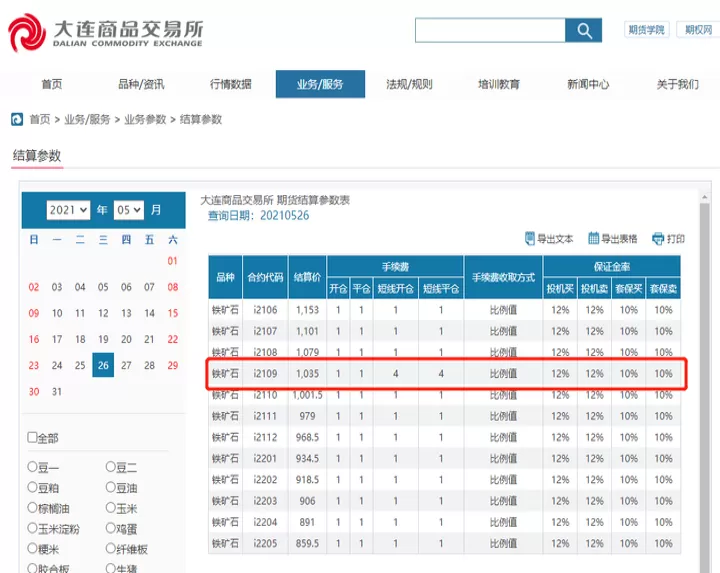The image size is (720, 573).
Task: Select the 豆二 radio button
Action: point(111,466)
